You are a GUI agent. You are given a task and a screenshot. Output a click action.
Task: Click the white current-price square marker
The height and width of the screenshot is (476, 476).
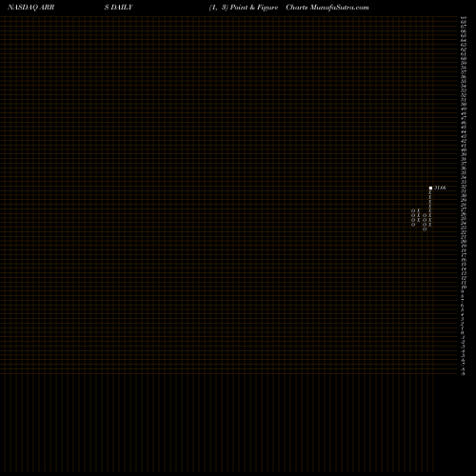[x=430, y=188]
